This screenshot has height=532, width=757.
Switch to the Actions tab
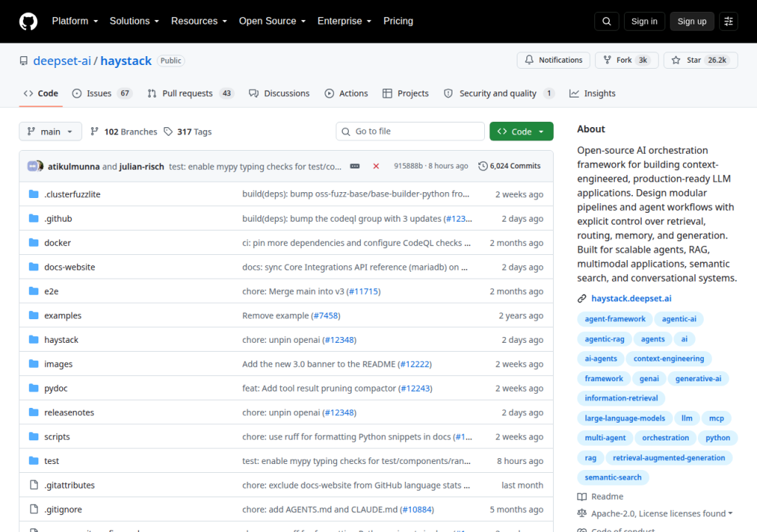346,94
